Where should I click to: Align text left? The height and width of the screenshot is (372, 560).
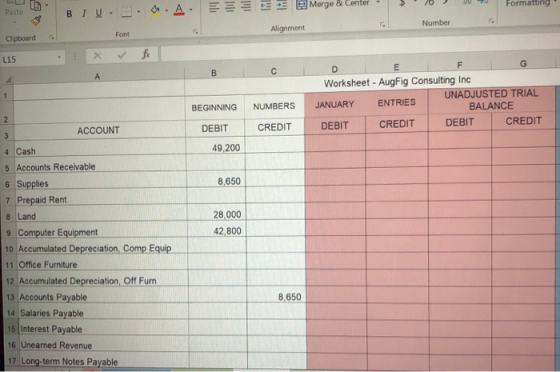(x=214, y=7)
